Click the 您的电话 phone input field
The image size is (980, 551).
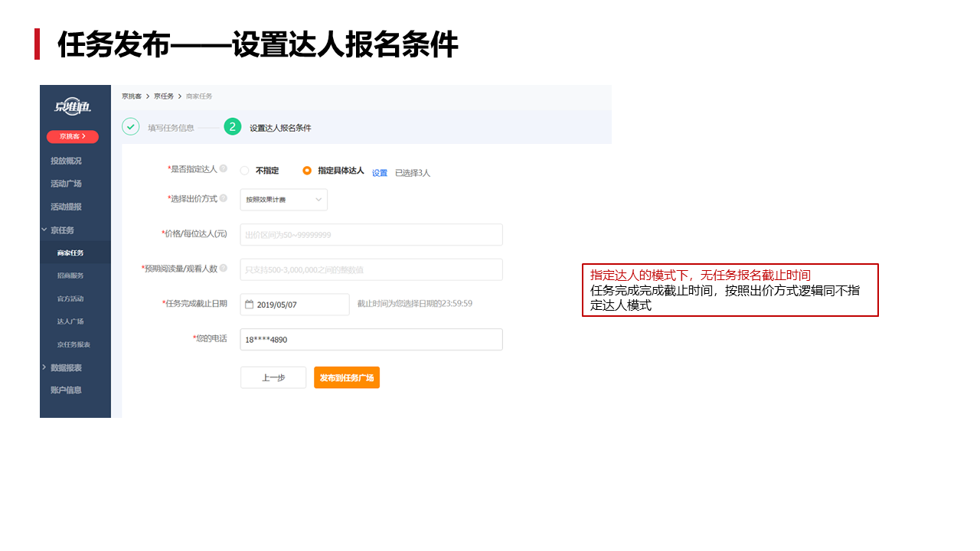[x=371, y=339]
